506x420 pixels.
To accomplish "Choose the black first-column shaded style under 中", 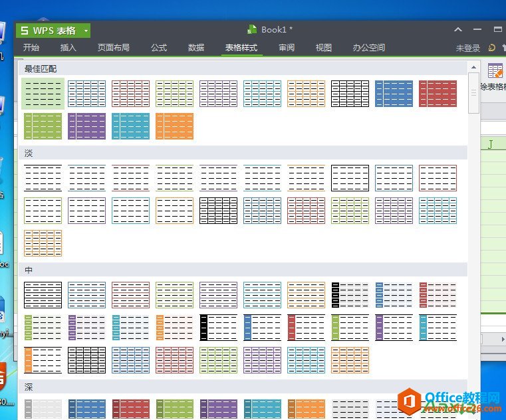I will pos(350,295).
